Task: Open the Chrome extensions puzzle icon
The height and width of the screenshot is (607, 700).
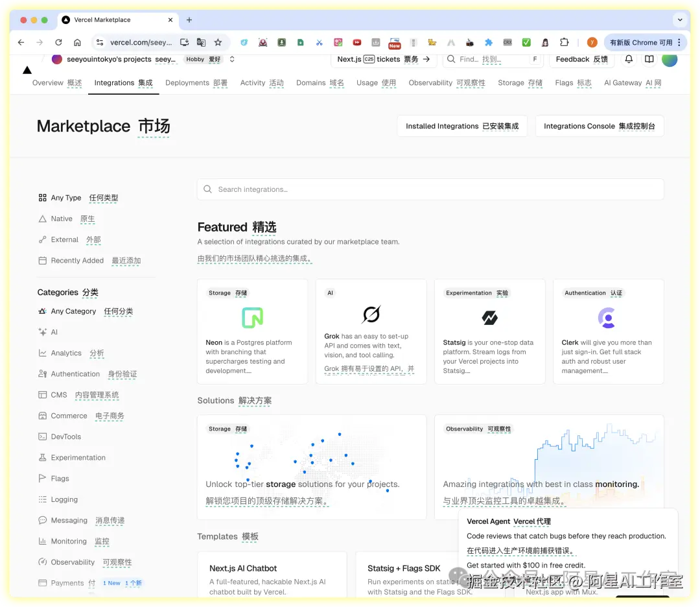Action: (565, 42)
